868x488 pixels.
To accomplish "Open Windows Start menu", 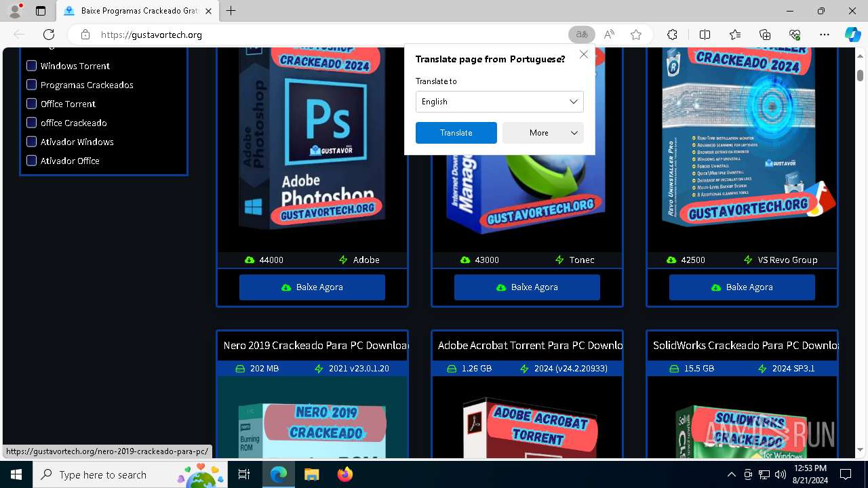I will coord(16,474).
